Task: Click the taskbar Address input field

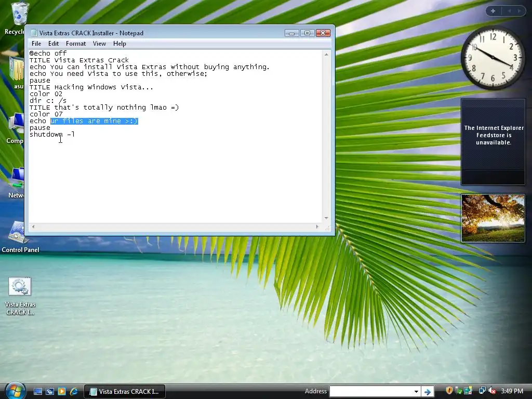Action: 371,392
